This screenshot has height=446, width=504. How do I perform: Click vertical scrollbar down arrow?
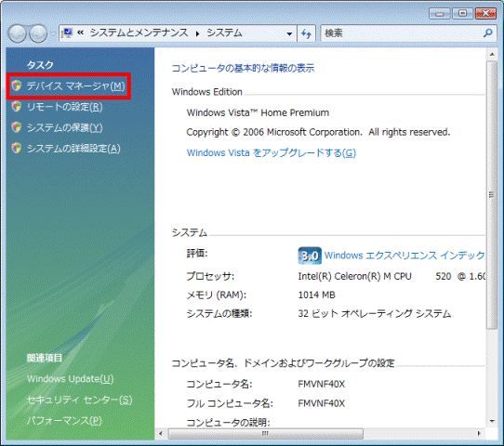[x=492, y=421]
